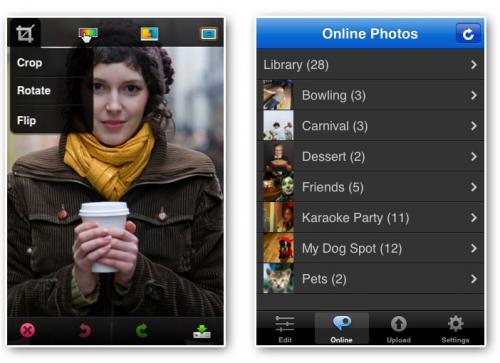Image resolution: width=500 pixels, height=363 pixels.
Task: Expand the My Dog Spot (12) chevron
Action: [x=474, y=248]
